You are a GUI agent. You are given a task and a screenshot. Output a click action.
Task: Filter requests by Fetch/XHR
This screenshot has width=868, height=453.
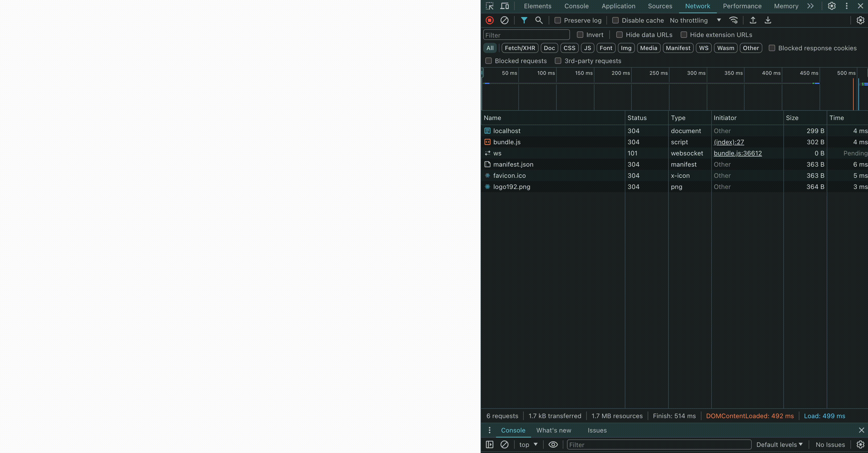[x=520, y=48]
